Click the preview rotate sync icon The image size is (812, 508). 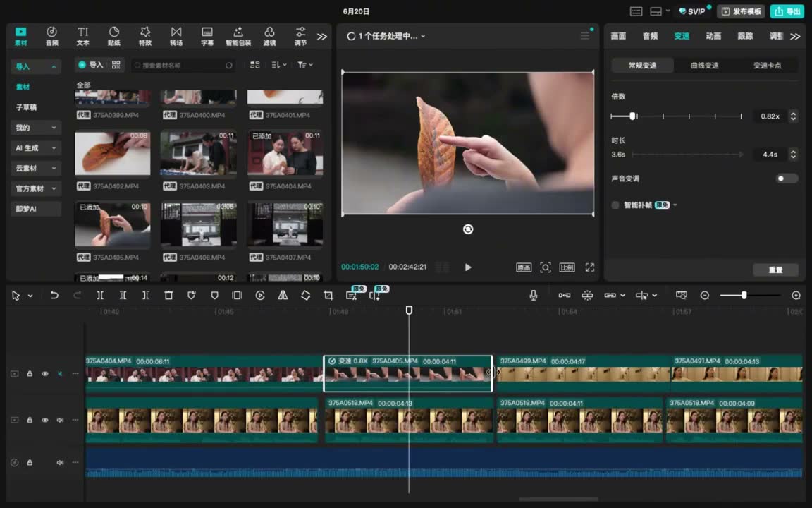467,229
